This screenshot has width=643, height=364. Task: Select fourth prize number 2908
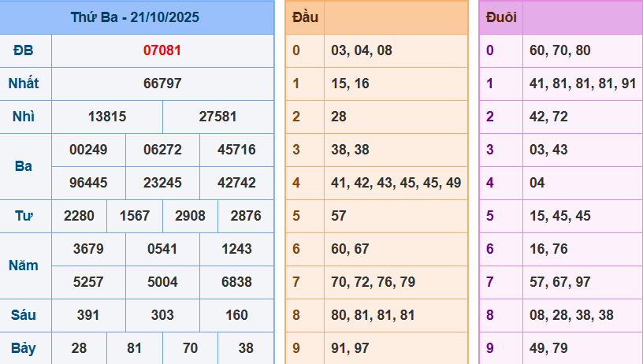tap(191, 216)
